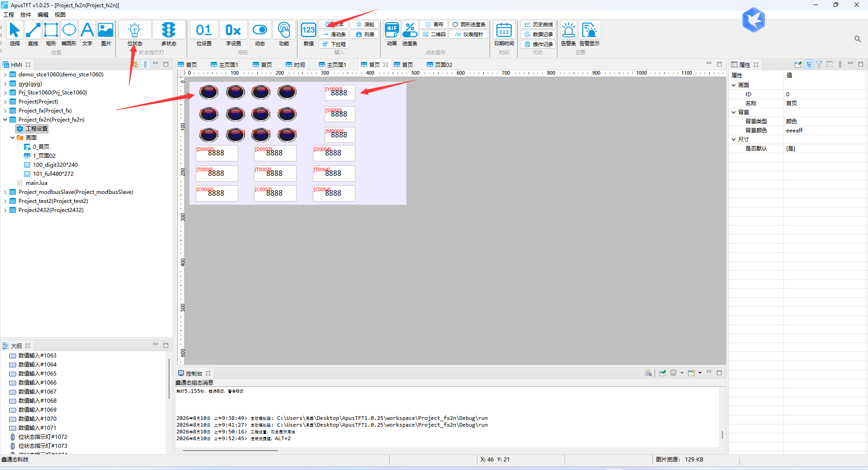
Task: Expand the demo_stce1060 project node
Action: click(5, 75)
